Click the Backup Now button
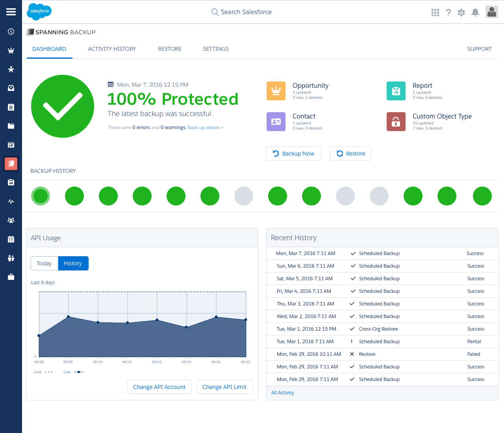 pos(294,154)
